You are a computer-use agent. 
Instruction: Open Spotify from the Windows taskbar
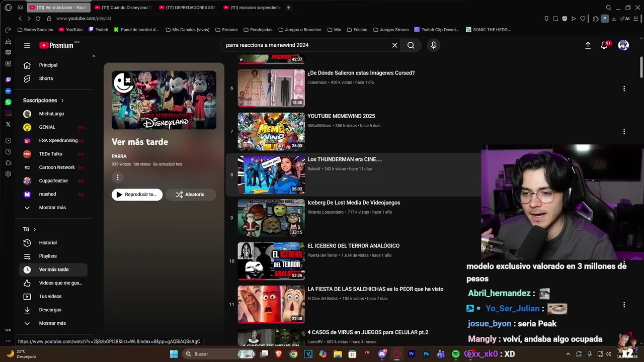(456, 354)
